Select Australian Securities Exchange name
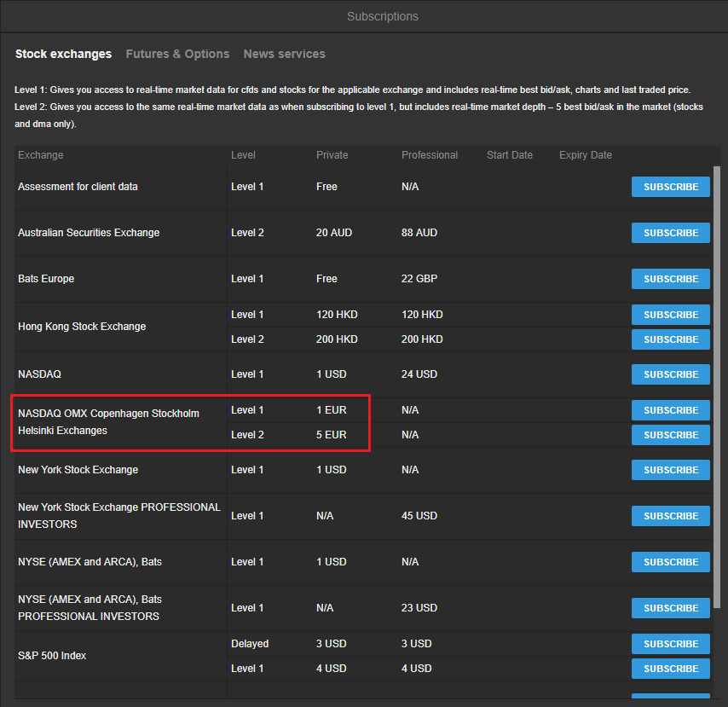Image resolution: width=728 pixels, height=707 pixels. (x=89, y=233)
